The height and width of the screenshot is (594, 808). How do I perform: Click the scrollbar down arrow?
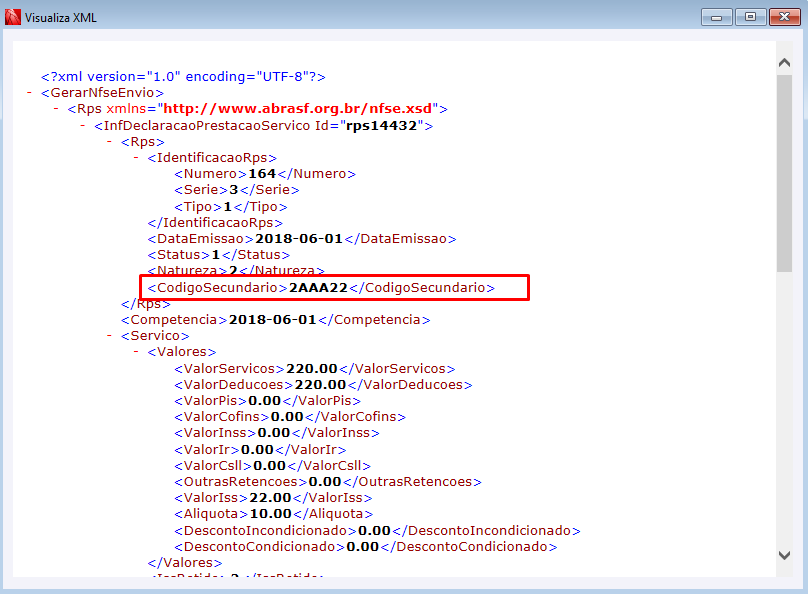[x=784, y=555]
